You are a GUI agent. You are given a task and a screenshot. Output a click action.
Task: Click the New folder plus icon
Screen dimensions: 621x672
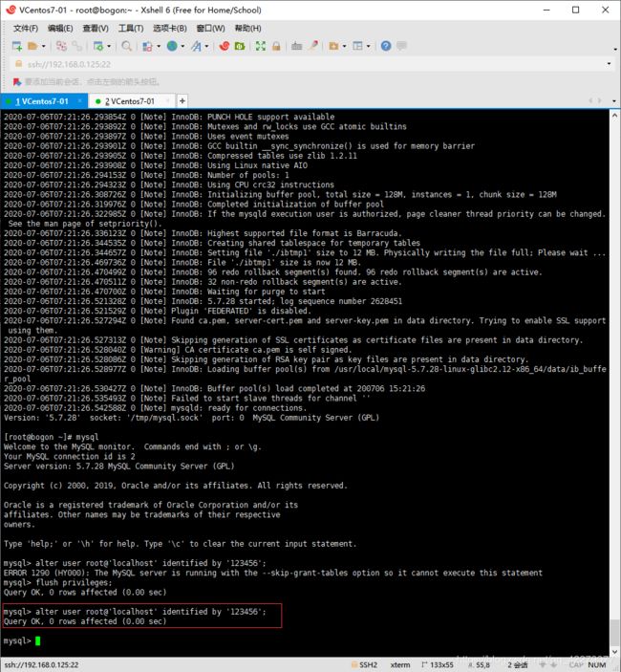pyautogui.click(x=334, y=46)
